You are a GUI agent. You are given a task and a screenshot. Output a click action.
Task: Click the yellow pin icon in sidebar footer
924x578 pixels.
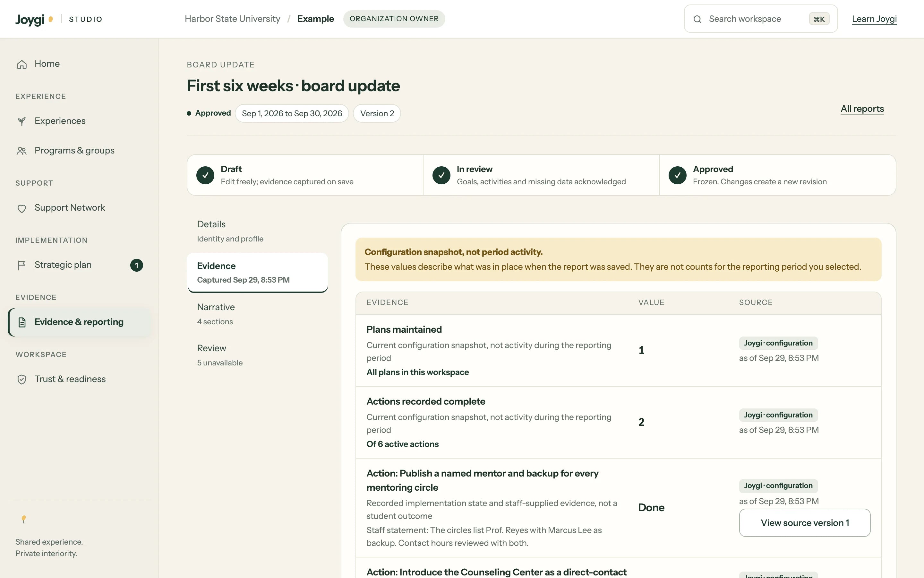[24, 519]
